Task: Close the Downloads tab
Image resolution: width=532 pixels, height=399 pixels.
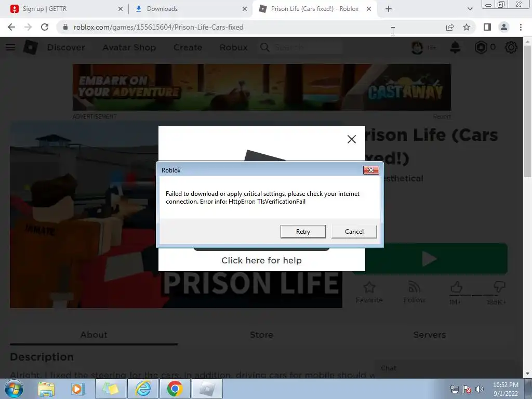Action: [x=245, y=9]
